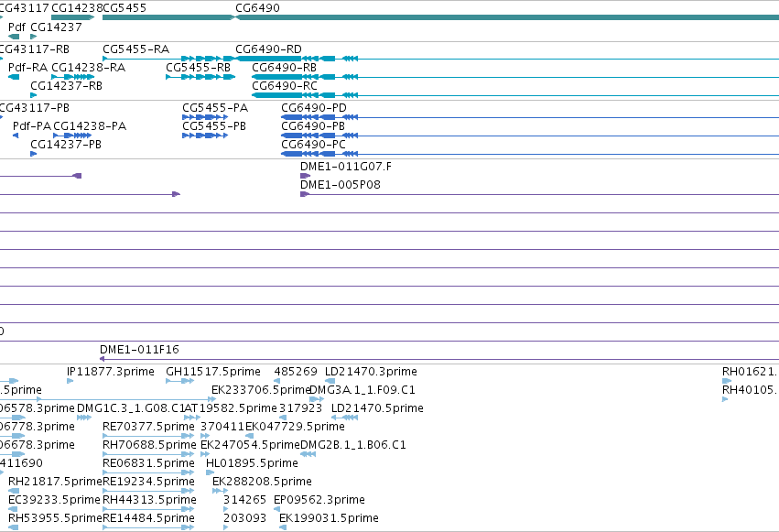Click the 317923 feature label

click(x=300, y=408)
